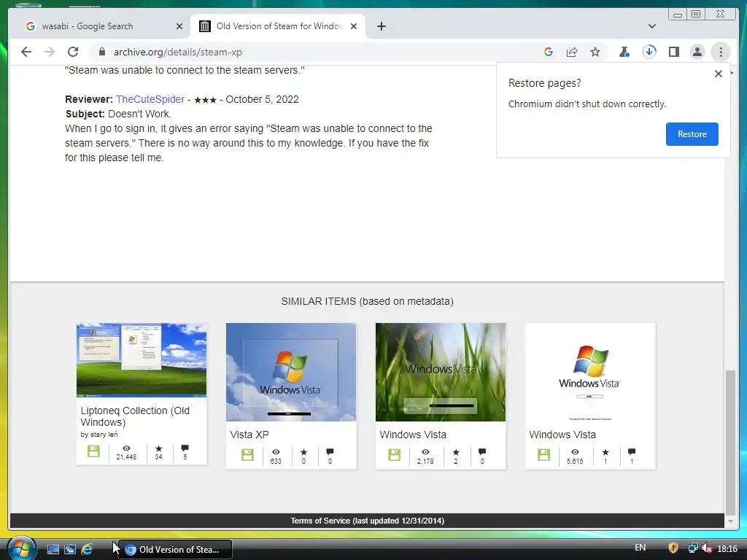This screenshot has height=560, width=747.
Task: Open the Chromium three-dot menu
Action: 721,52
